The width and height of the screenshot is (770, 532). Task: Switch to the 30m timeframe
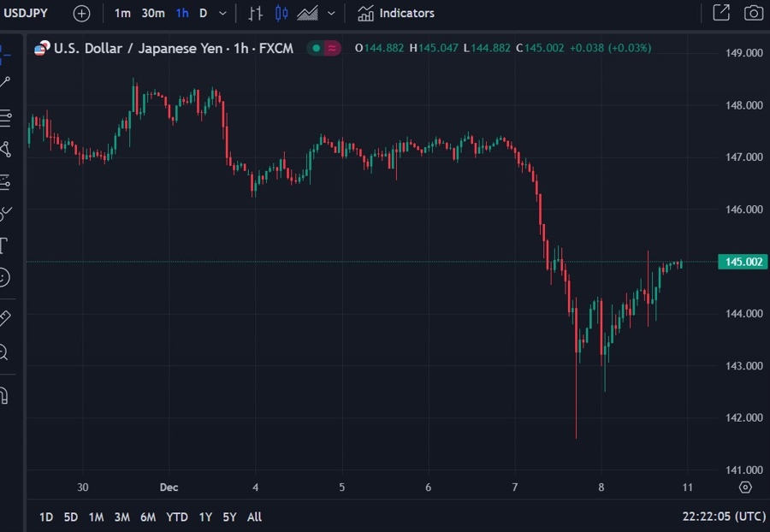153,13
